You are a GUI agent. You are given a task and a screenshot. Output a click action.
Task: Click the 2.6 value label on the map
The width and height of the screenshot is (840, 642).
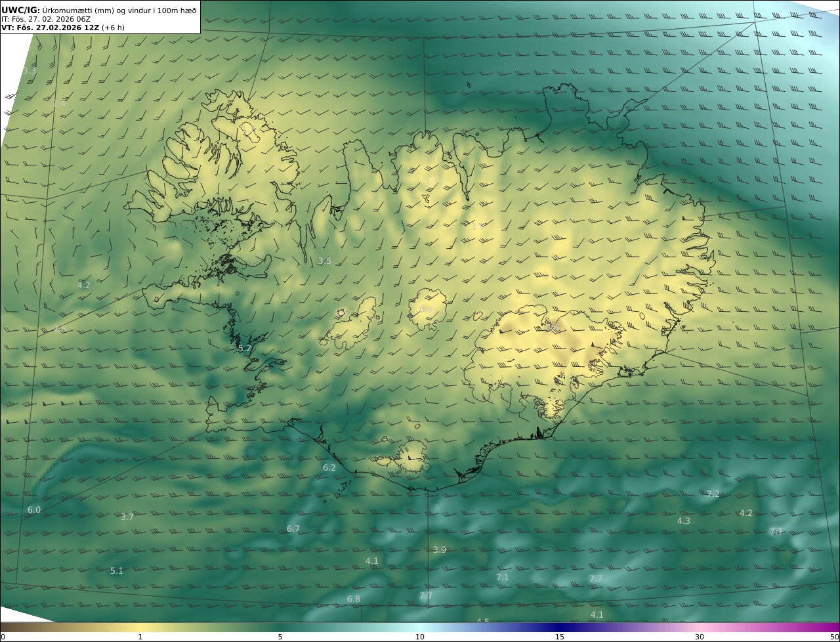click(x=60, y=328)
